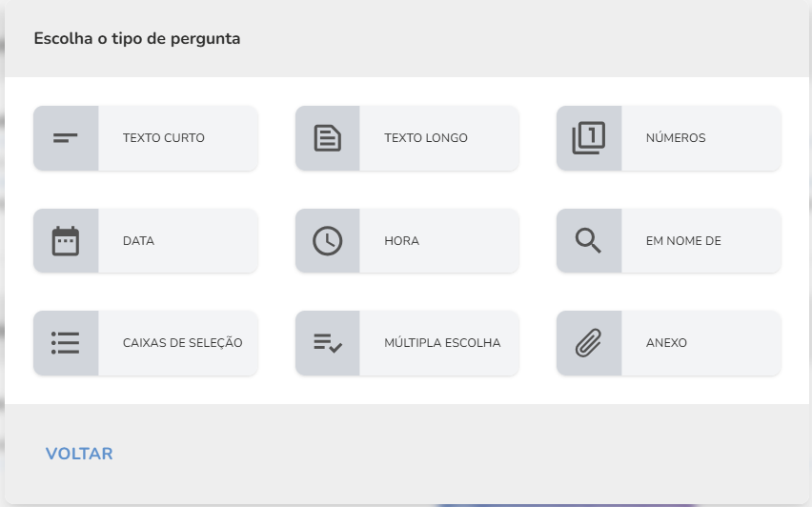Viewport: 812px width, 507px height.
Task: Choose the HORA option
Action: (407, 241)
